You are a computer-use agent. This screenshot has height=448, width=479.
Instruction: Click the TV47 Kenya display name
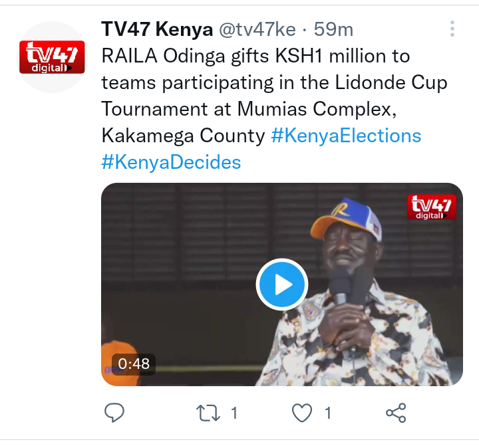[x=157, y=29]
